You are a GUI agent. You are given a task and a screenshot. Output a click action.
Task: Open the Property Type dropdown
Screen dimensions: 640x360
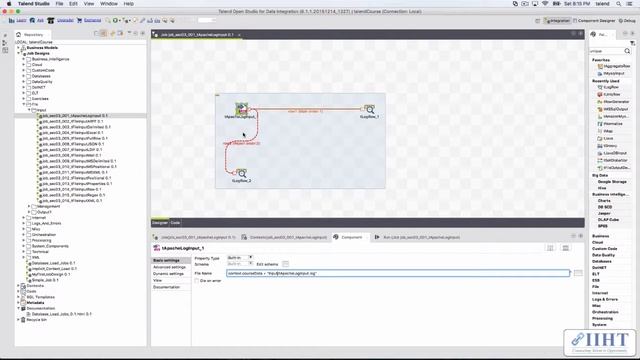(x=240, y=258)
